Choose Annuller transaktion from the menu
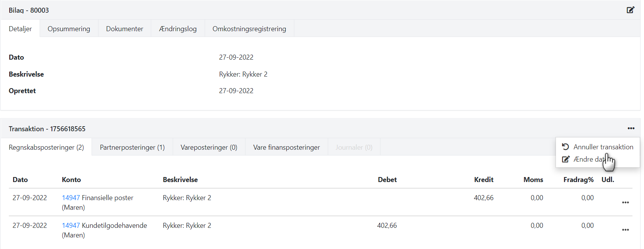The width and height of the screenshot is (644, 249). pos(603,147)
